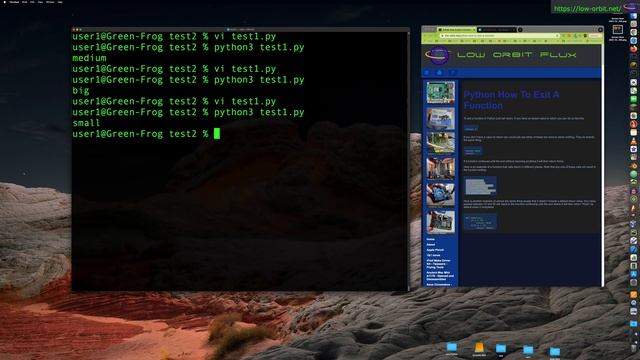Open a new browser tab with the plus button
The height and width of the screenshot is (360, 640).
[x=520, y=30]
